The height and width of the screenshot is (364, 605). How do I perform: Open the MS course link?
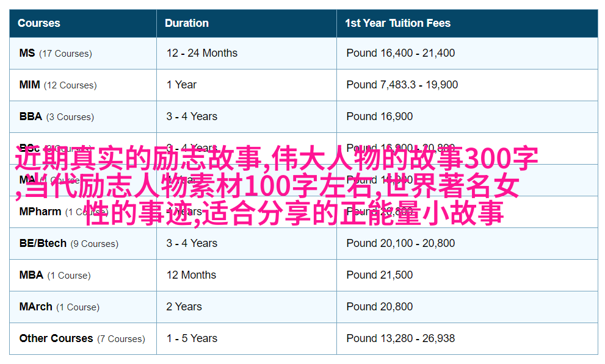click(27, 53)
